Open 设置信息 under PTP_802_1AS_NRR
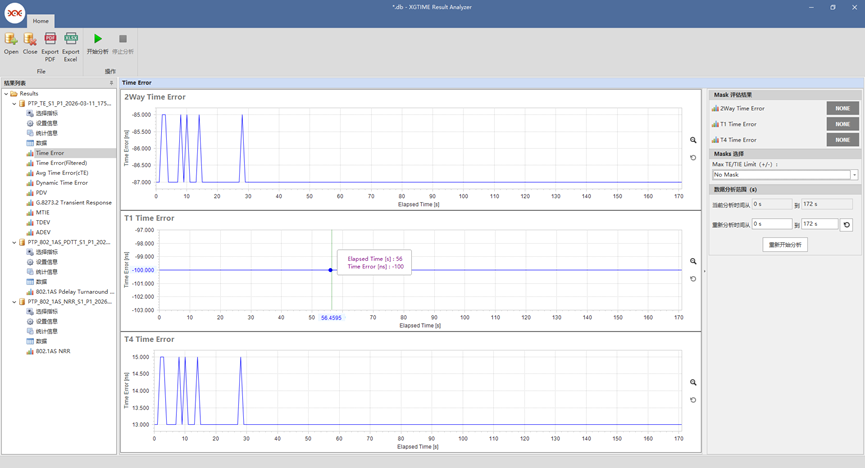Image resolution: width=865 pixels, height=468 pixels. (x=47, y=322)
